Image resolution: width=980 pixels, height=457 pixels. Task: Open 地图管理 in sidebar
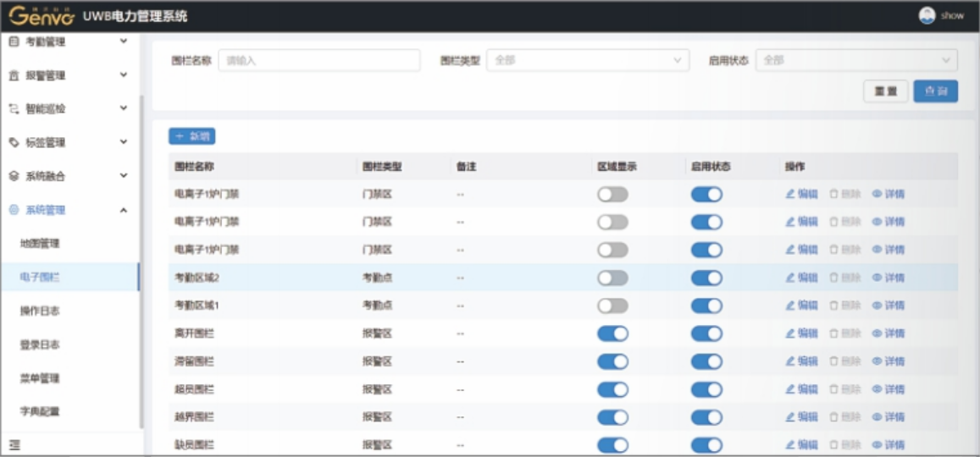40,244
